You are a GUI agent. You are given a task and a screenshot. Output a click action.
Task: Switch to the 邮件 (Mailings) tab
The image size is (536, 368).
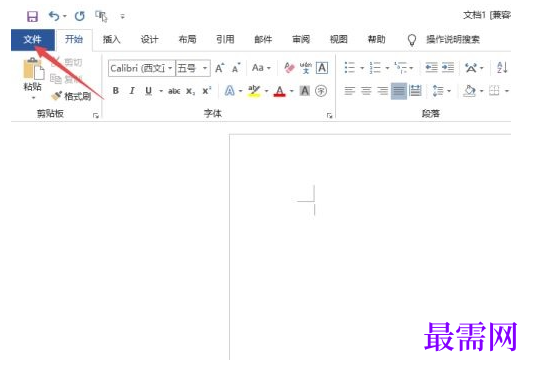pyautogui.click(x=263, y=40)
